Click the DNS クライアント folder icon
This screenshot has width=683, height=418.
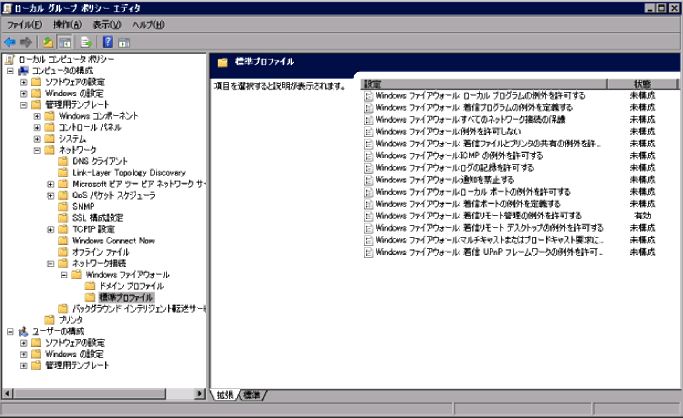64,161
